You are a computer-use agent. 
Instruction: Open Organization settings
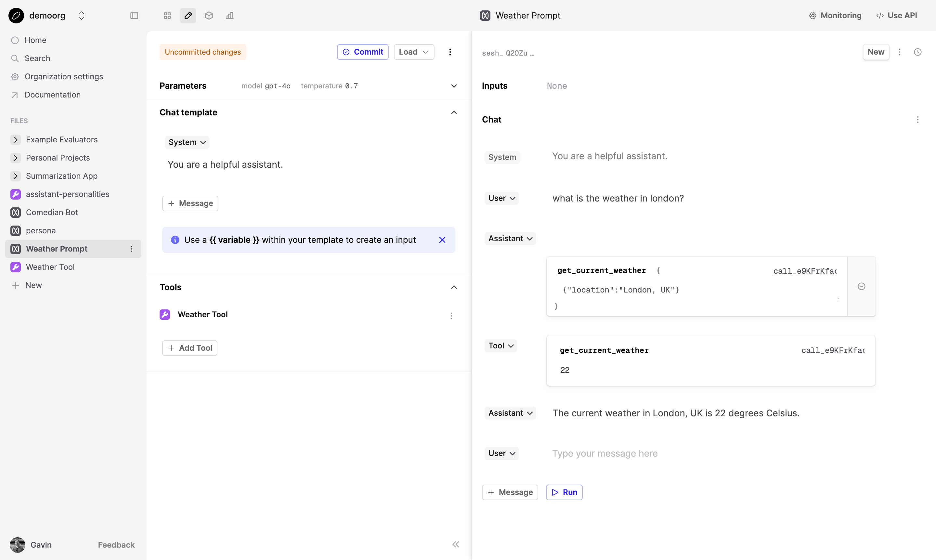point(64,76)
